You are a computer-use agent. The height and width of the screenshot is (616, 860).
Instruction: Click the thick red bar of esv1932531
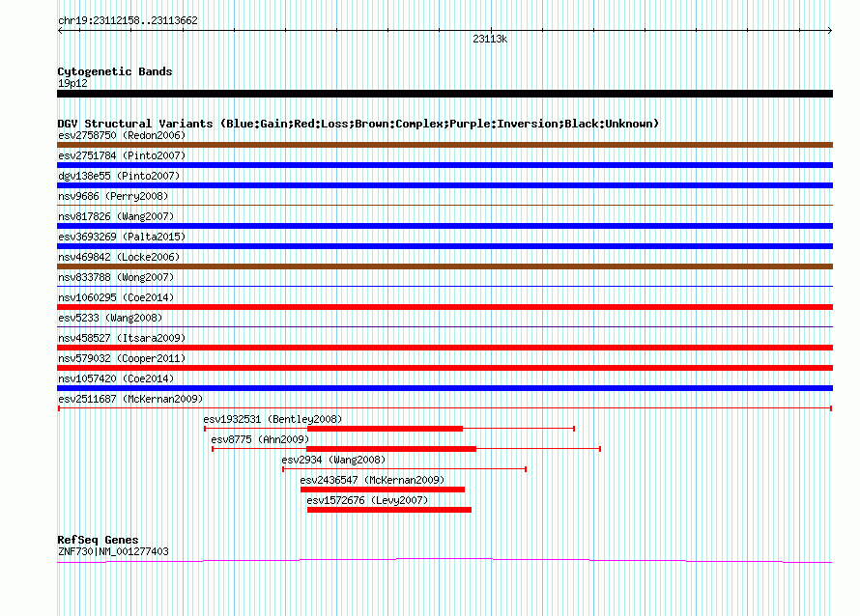coord(385,429)
